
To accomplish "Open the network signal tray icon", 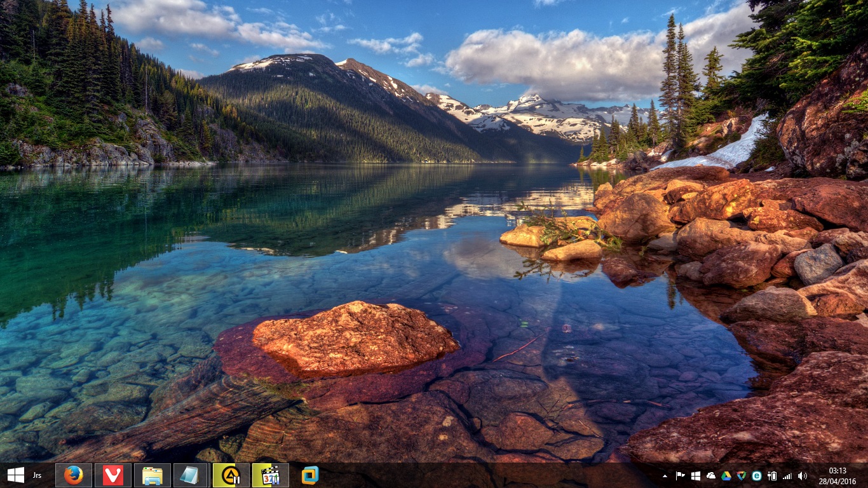I will tap(787, 476).
